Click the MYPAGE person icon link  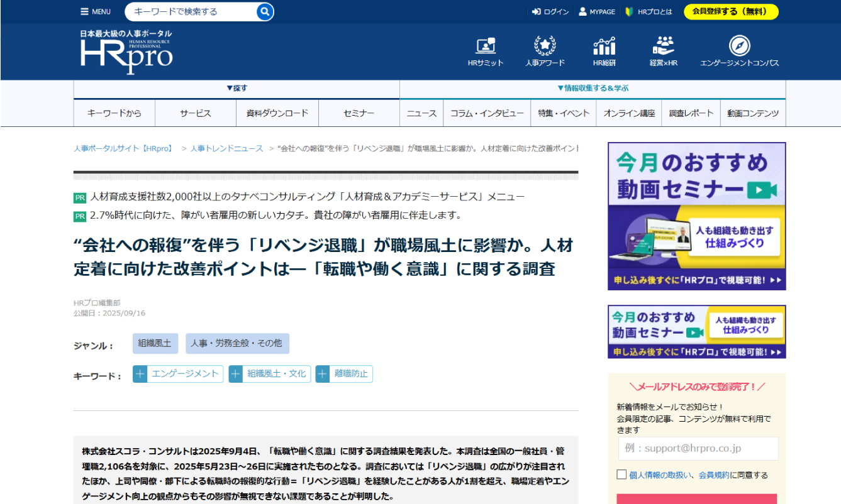(582, 11)
